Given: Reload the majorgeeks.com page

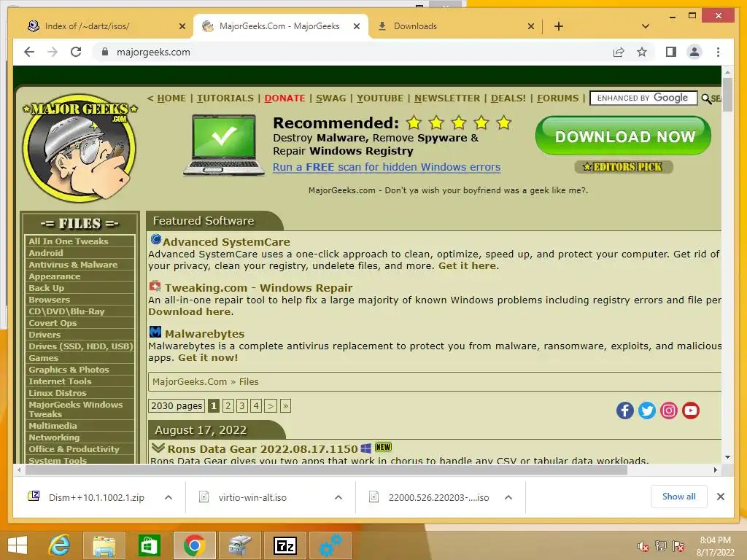Looking at the screenshot, I should (x=76, y=52).
